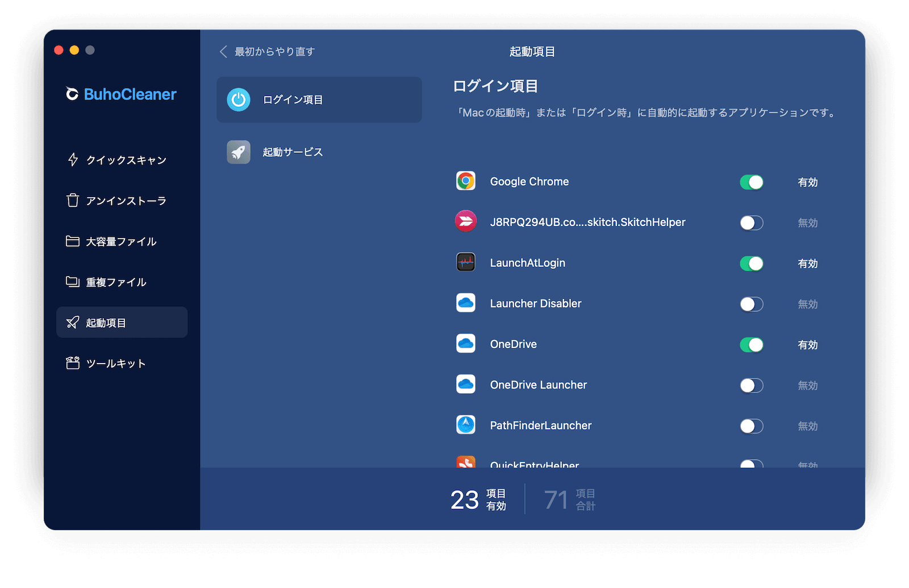909x588 pixels.
Task: Click the Launcher Disabler cloud icon
Action: pyautogui.click(x=466, y=303)
